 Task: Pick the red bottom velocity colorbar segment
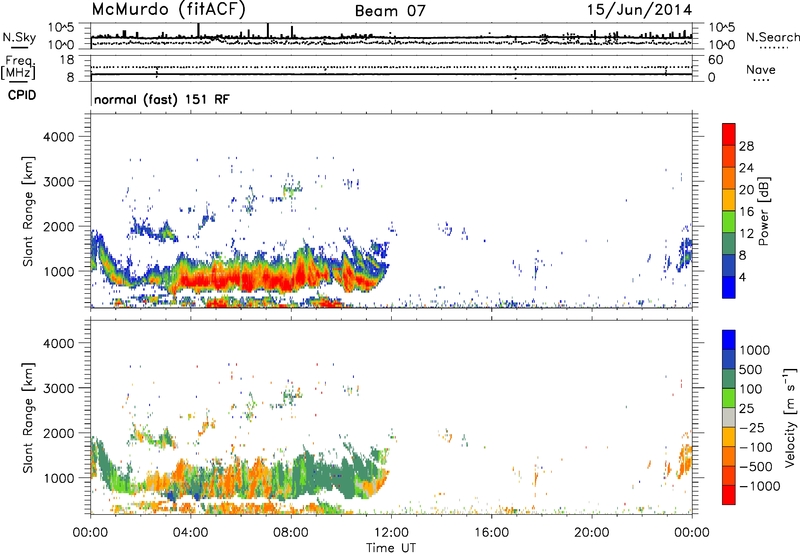point(729,495)
